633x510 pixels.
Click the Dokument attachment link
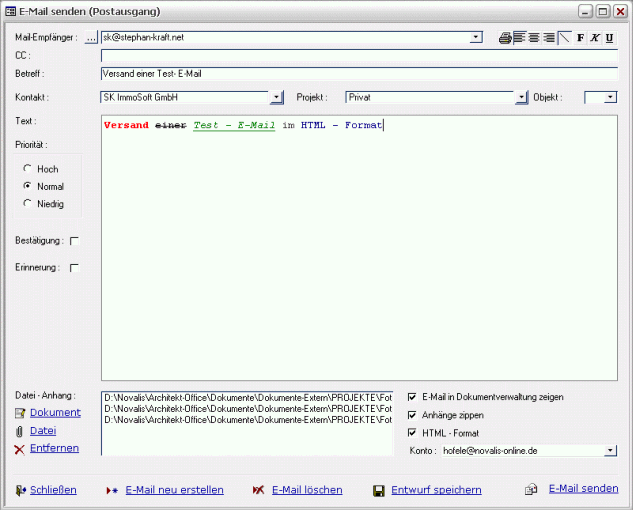point(55,412)
